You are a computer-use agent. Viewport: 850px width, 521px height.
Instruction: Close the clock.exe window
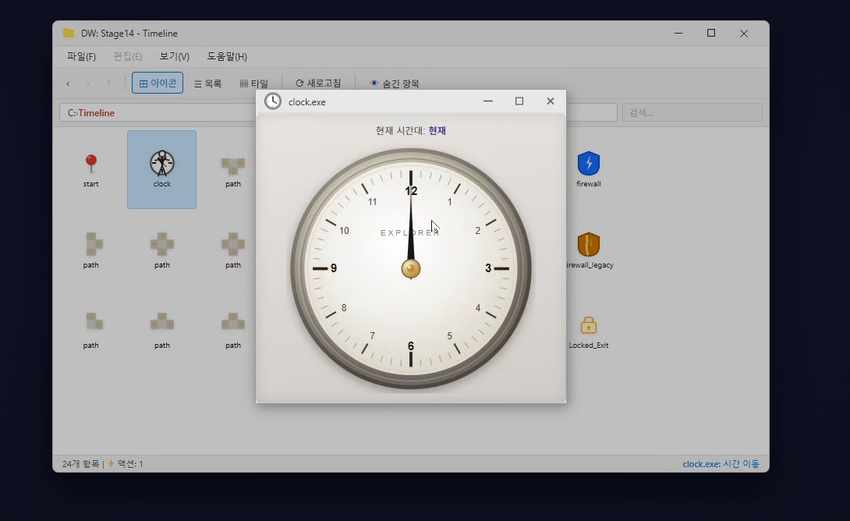550,101
